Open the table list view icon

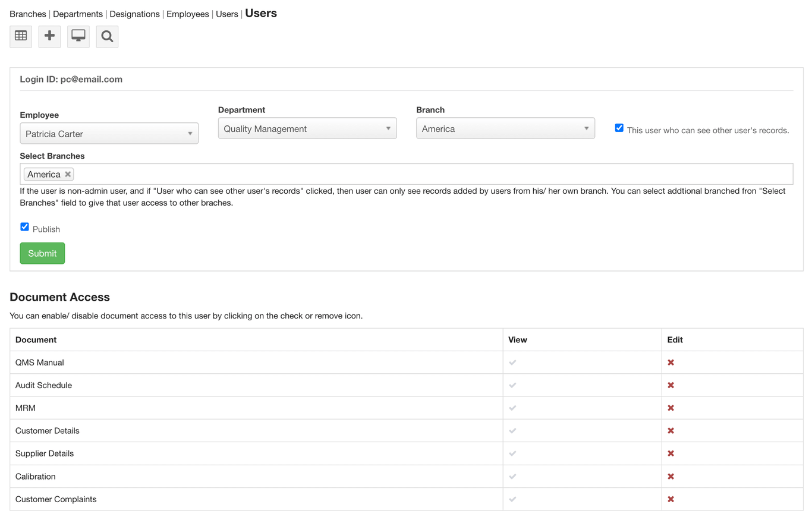21,36
